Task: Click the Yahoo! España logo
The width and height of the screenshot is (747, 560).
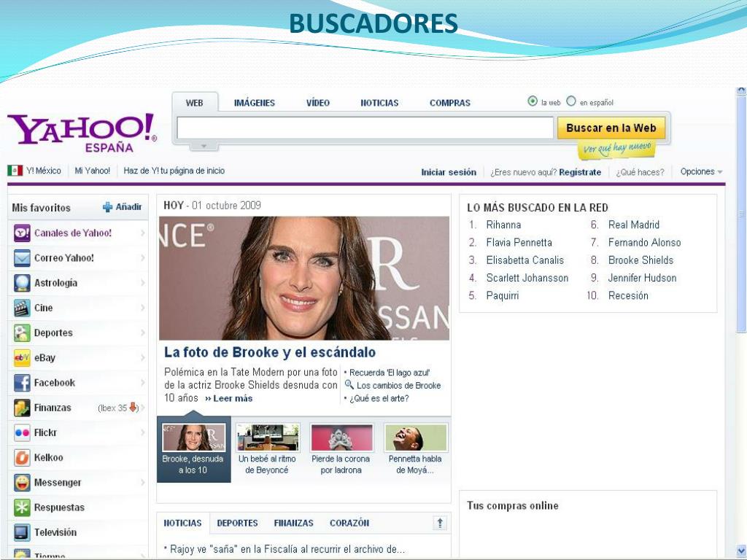Action: point(82,133)
